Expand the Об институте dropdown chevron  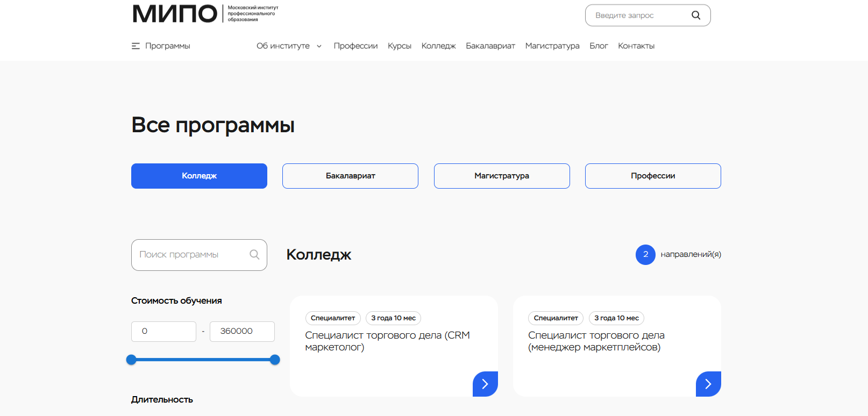(319, 46)
